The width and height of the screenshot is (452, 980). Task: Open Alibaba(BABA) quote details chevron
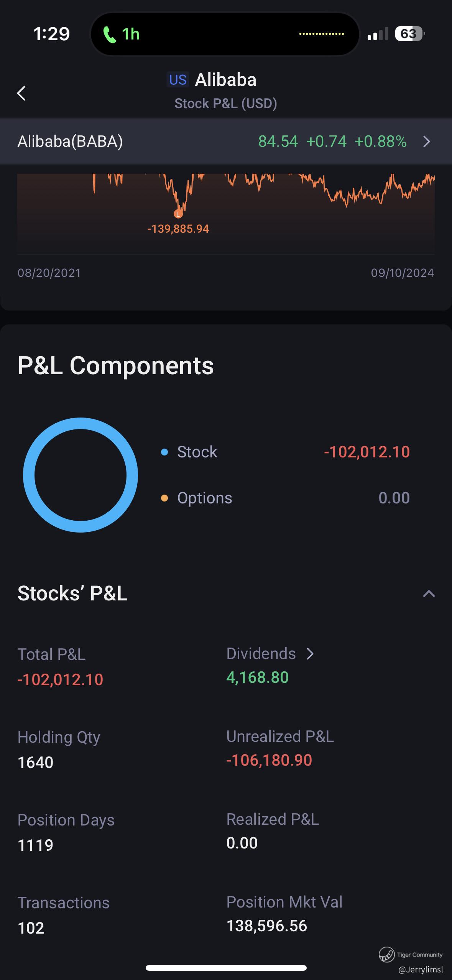pyautogui.click(x=427, y=142)
